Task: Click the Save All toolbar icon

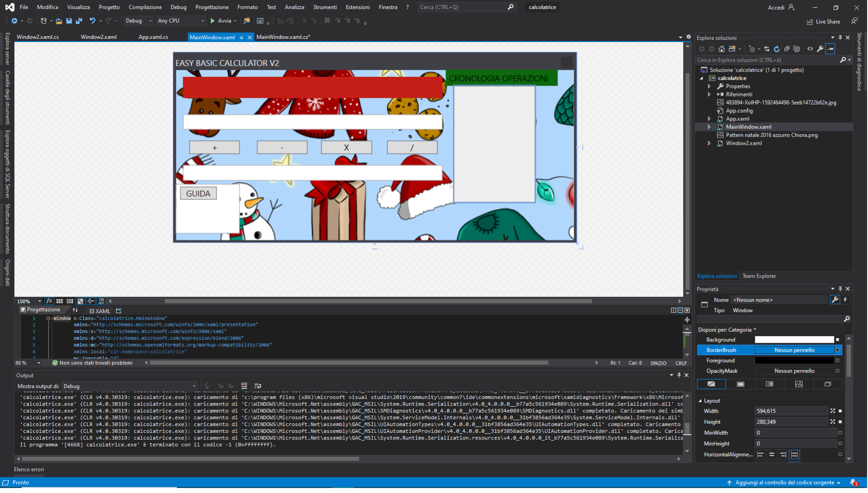Action: (x=79, y=21)
